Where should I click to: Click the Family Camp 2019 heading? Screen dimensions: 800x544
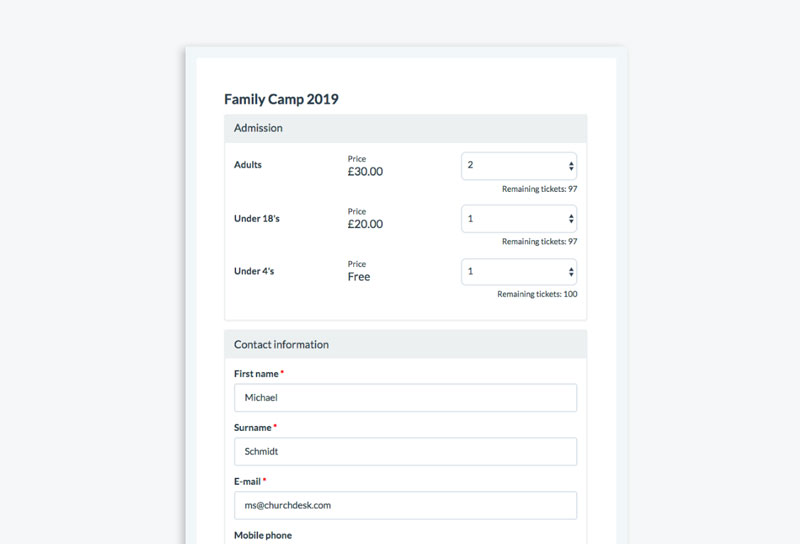tap(281, 99)
